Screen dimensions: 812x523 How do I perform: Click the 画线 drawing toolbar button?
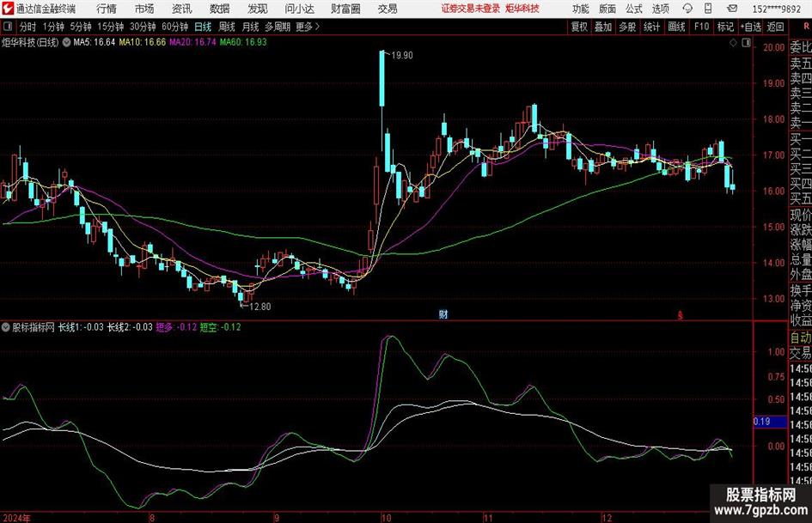(x=677, y=27)
